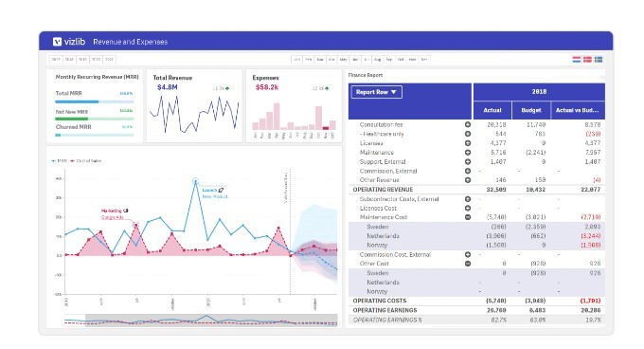This screenshot has width=644, height=349.
Task: Click the $4.8M total revenue value
Action: click(168, 87)
